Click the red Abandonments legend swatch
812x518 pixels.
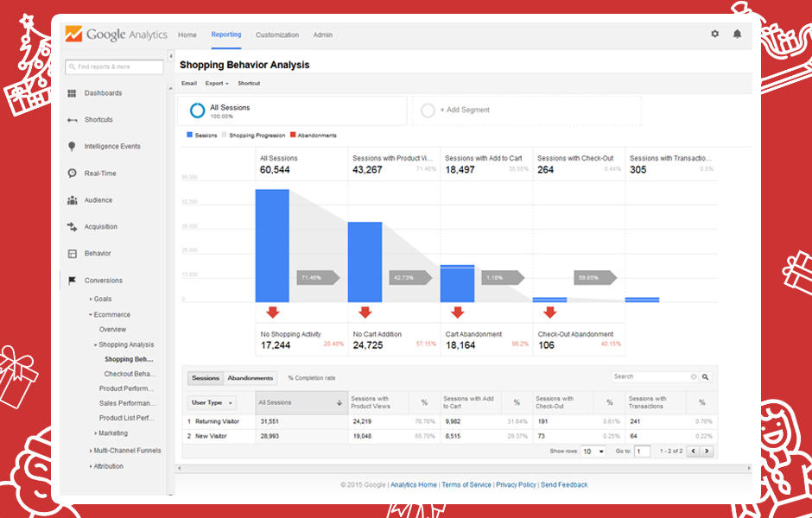coord(293,135)
